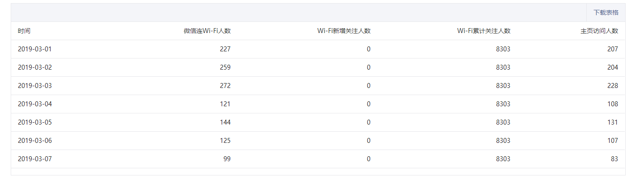The height and width of the screenshot is (196, 644).
Task: Select the 2019-03-04 date cell
Action: coord(35,104)
